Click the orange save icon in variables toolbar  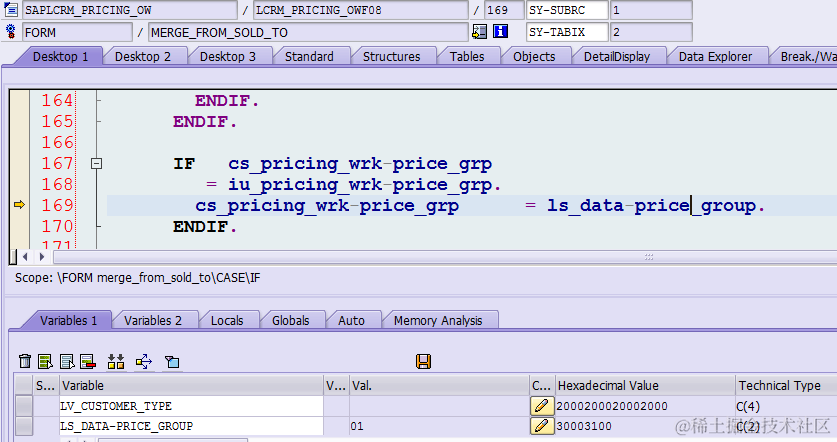click(423, 361)
